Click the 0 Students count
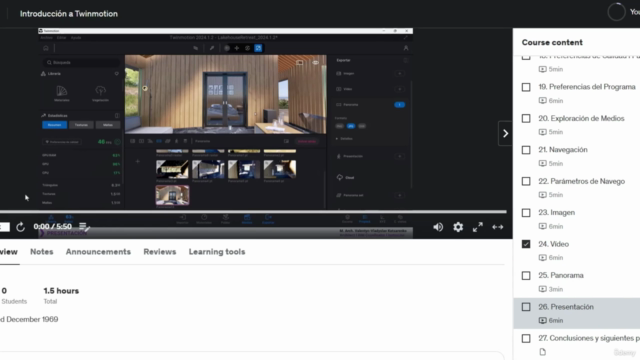The image size is (640, 360). (4, 291)
